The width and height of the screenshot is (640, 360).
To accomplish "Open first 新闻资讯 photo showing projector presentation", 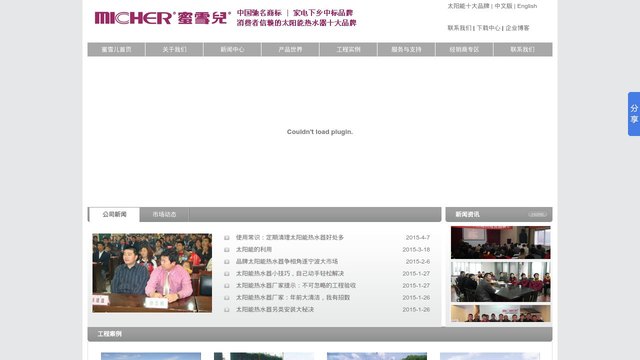I will click(500, 242).
